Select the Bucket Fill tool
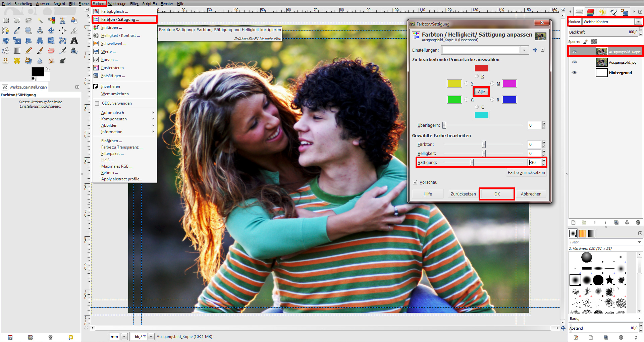 pos(6,51)
